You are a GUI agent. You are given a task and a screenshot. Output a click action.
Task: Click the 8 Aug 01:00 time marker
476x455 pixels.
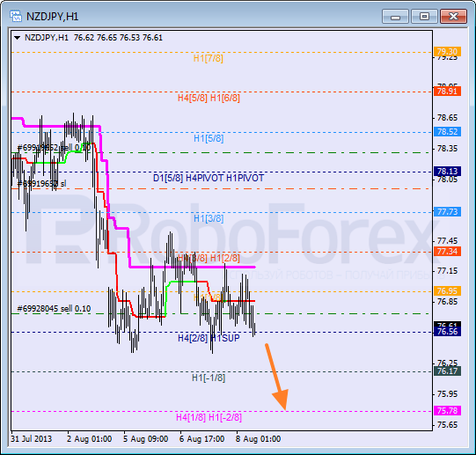pos(259,439)
